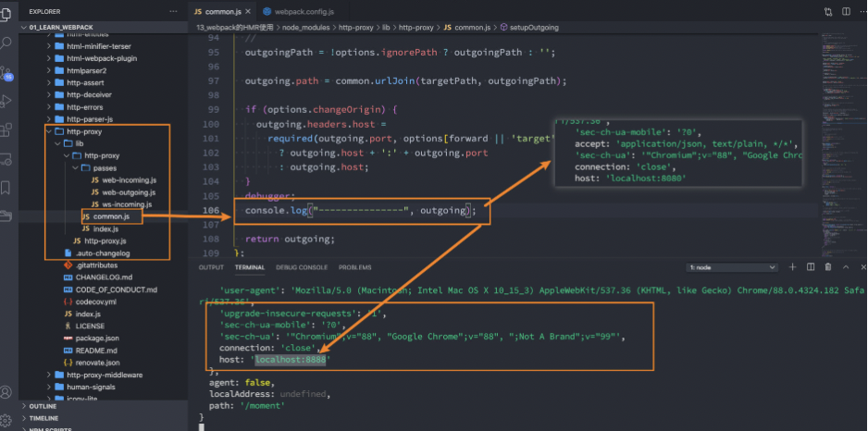Switch to the DEBUG CONSOLE tab

(302, 267)
